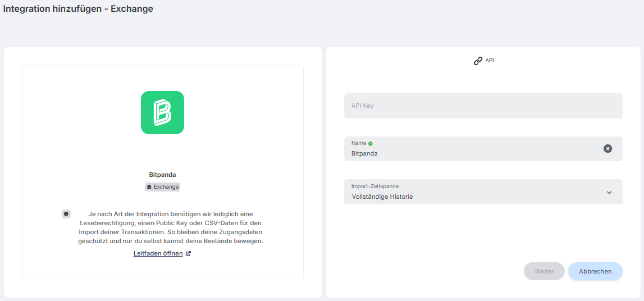644x301 pixels.
Task: Focus the API Key input field
Action: click(483, 106)
